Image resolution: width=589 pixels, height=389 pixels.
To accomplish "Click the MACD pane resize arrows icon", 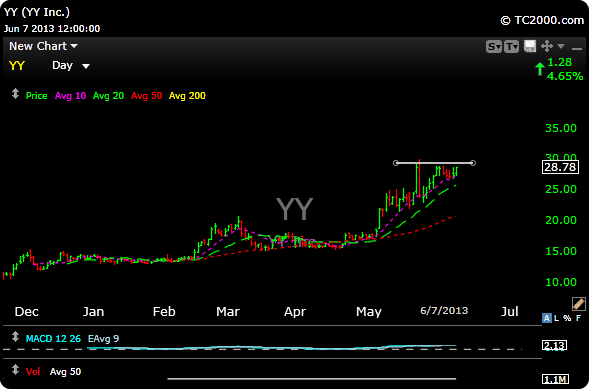I will (x=15, y=337).
